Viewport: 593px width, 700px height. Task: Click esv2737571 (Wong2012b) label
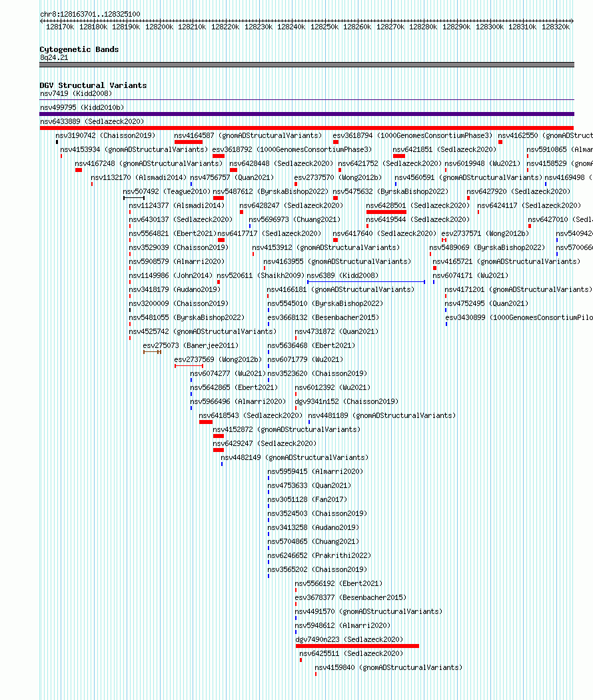point(485,233)
